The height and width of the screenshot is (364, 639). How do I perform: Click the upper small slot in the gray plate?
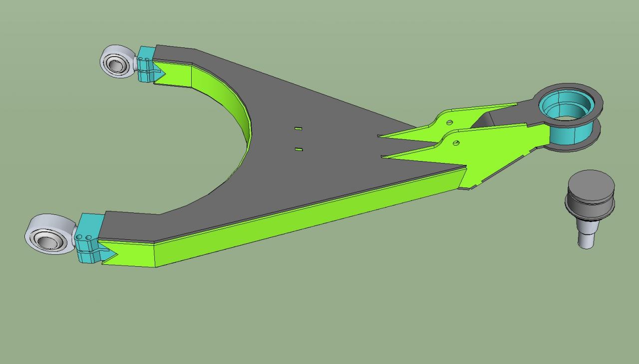(298, 129)
